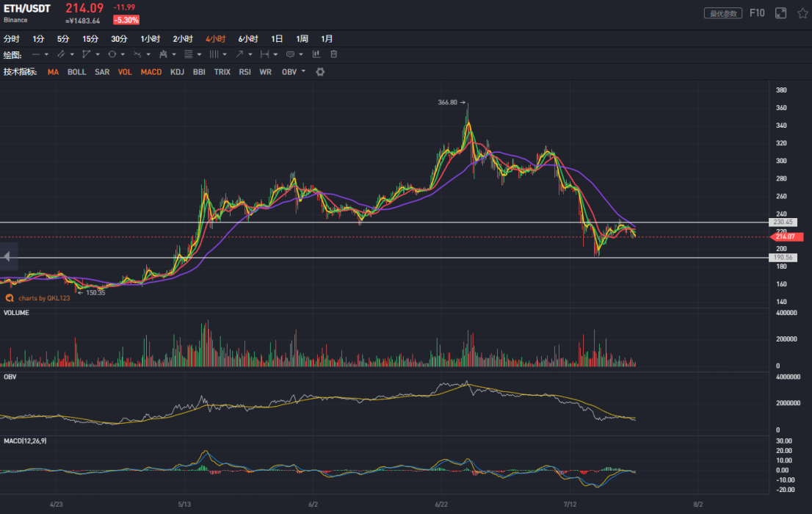812x514 pixels.
Task: Delete drawings with the trash icon
Action: pyautogui.click(x=334, y=54)
